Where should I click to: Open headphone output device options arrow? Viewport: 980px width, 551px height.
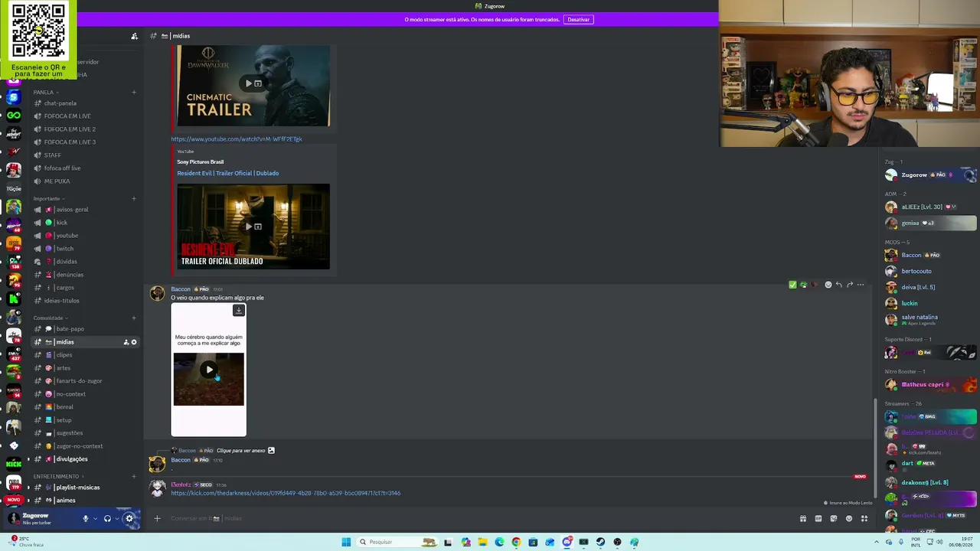pos(117,519)
